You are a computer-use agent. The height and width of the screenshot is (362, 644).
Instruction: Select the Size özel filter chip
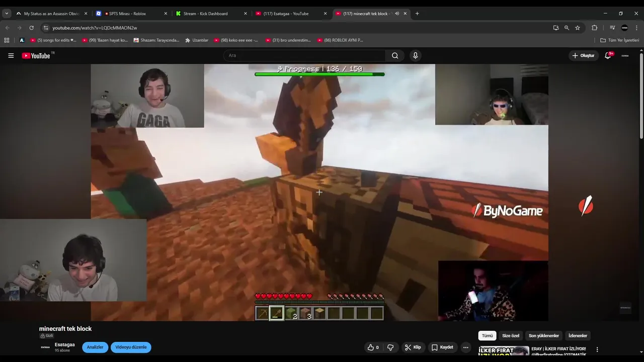511,336
